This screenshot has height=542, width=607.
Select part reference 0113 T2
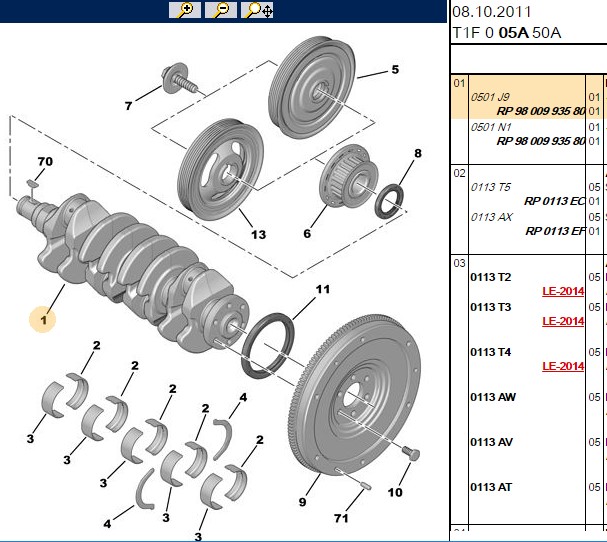(x=490, y=277)
